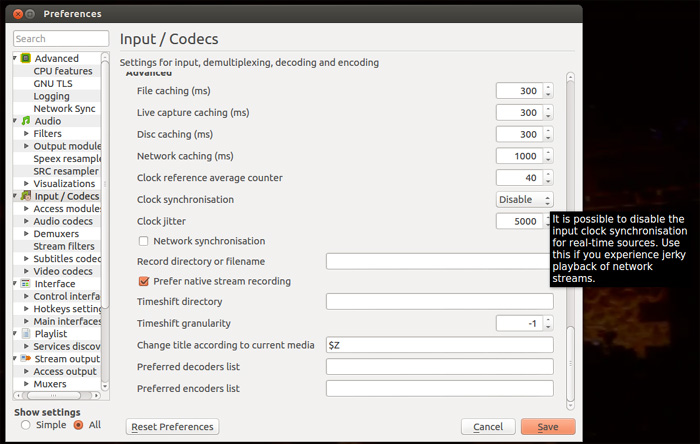Image resolution: width=700 pixels, height=444 pixels.
Task: Expand the Video codecs tree node
Action: (x=27, y=272)
